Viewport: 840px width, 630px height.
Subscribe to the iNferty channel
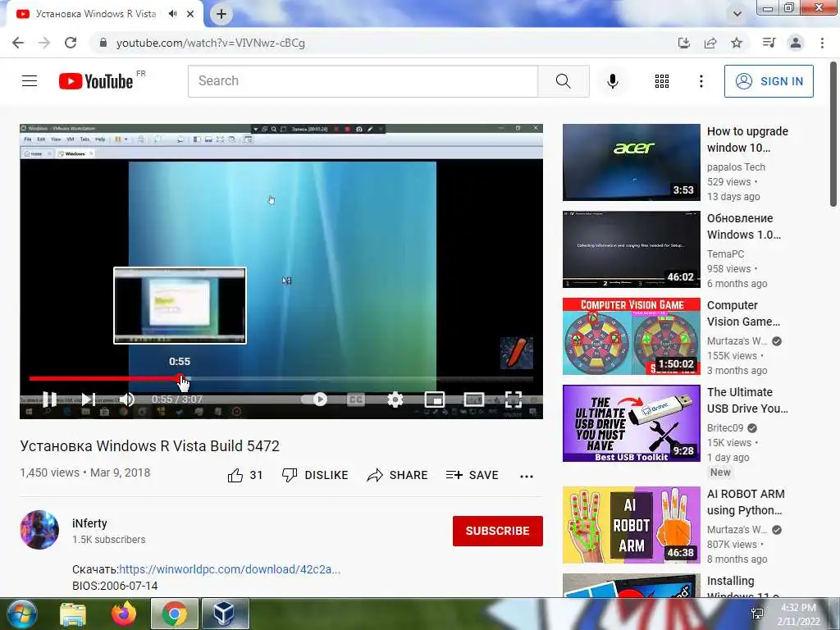498,531
